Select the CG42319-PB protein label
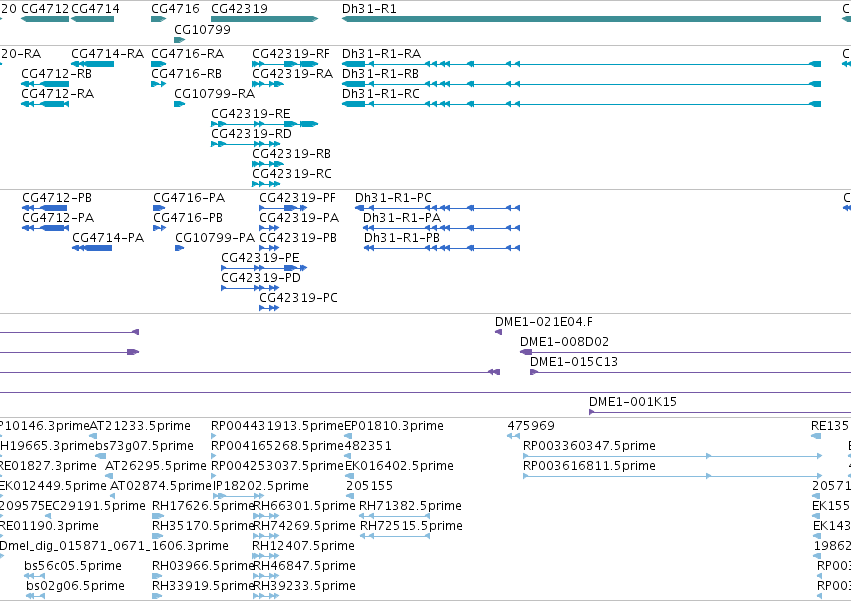851x601 pixels. click(x=298, y=238)
